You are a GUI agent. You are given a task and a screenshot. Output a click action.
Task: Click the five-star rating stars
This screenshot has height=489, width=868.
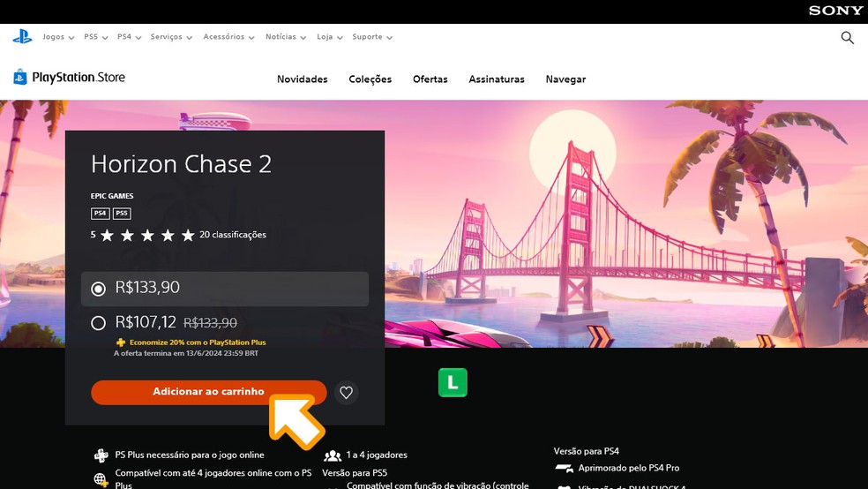[147, 236]
